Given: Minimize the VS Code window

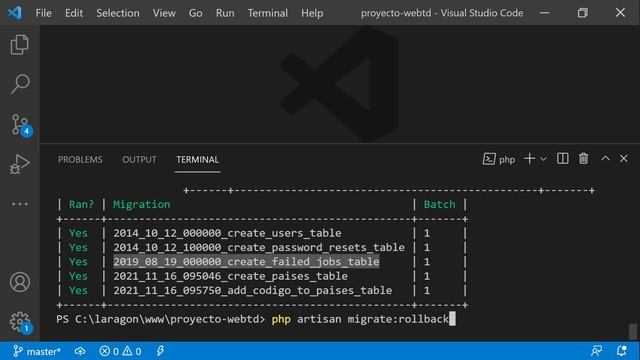Looking at the screenshot, I should pos(544,13).
